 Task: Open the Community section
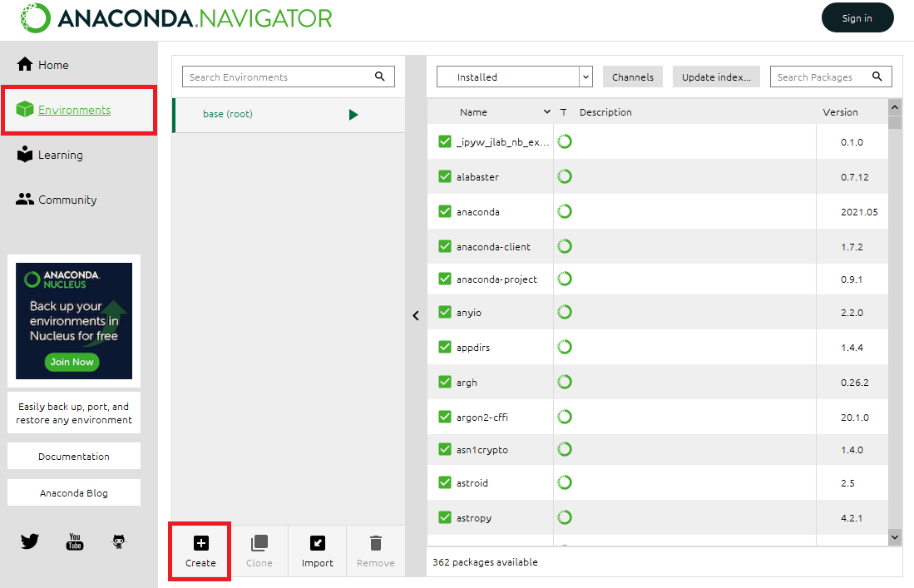pyautogui.click(x=56, y=200)
